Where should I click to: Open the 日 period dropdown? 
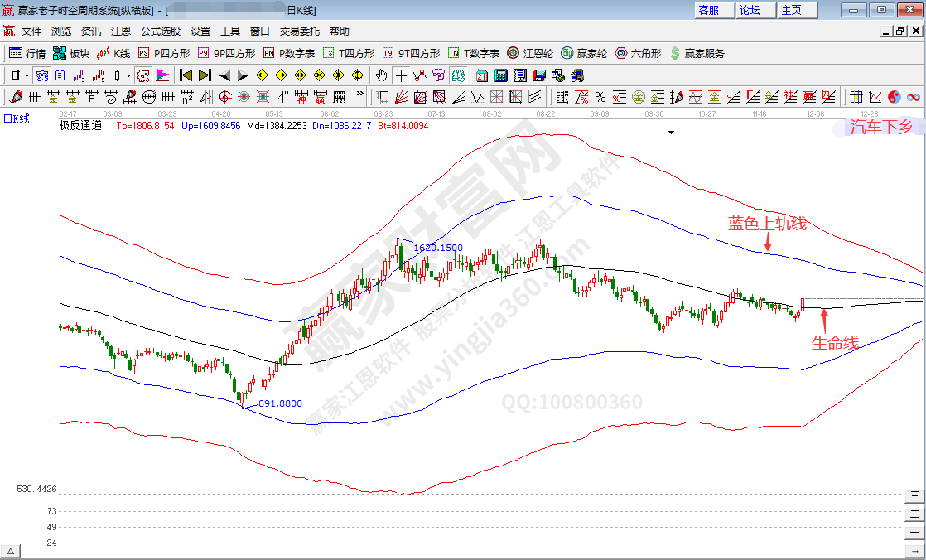[x=19, y=75]
